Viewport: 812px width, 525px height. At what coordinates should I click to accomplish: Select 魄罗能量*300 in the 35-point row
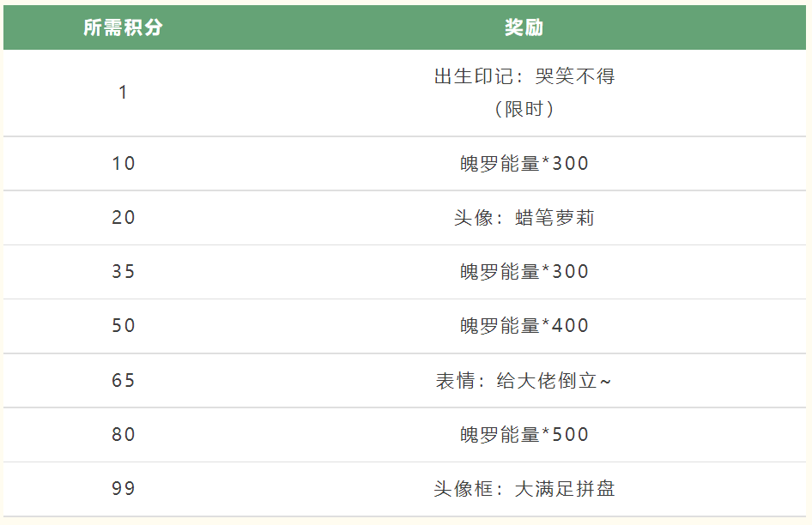tap(524, 272)
